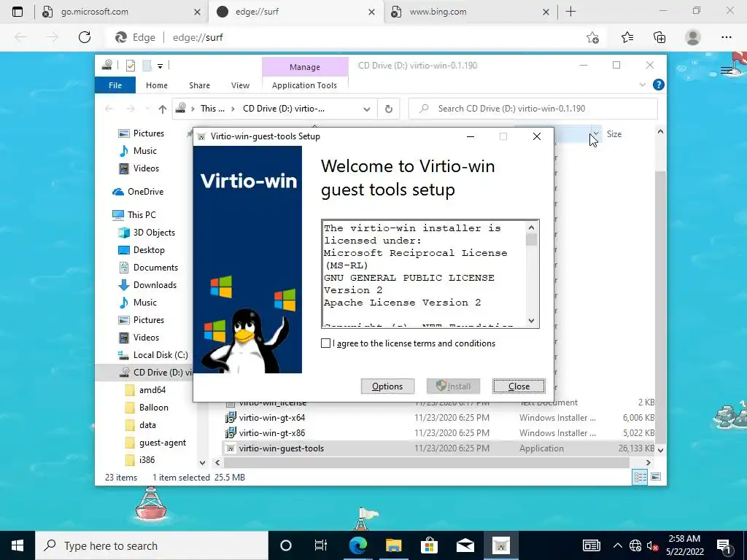Add this page to favorites star icon
The image size is (747, 560).
[592, 38]
